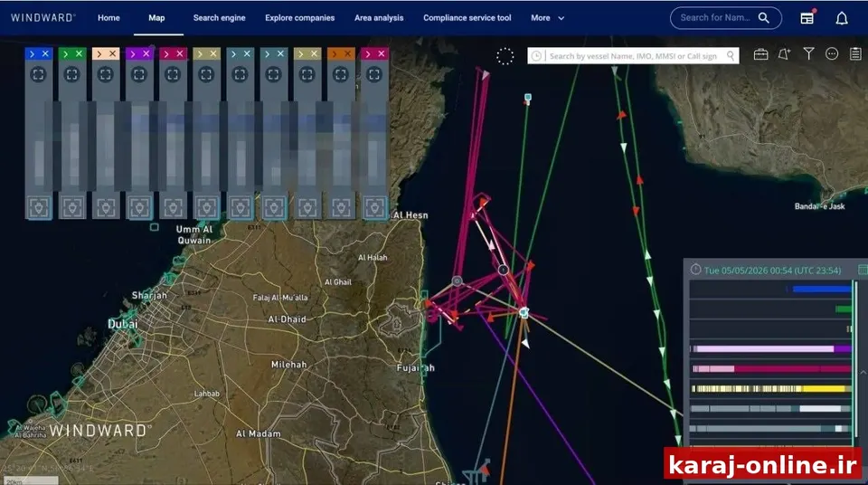Expand the purple vessel card chevron

133,53
